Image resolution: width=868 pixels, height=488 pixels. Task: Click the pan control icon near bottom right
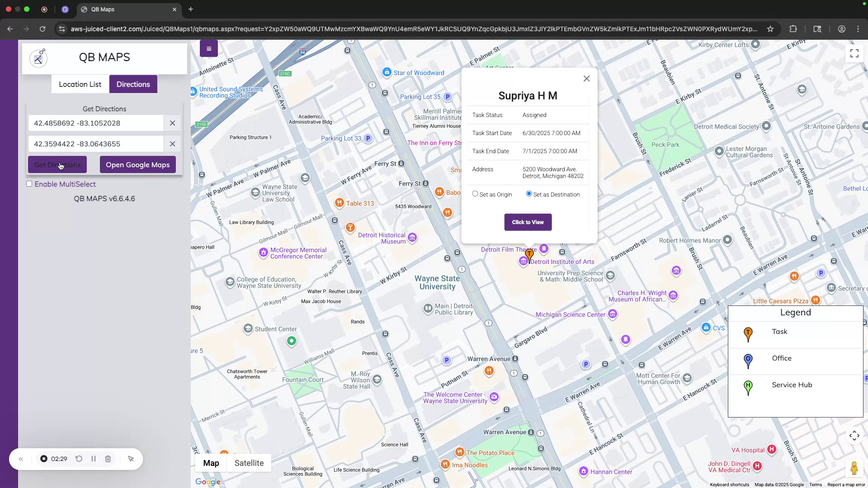point(854,436)
